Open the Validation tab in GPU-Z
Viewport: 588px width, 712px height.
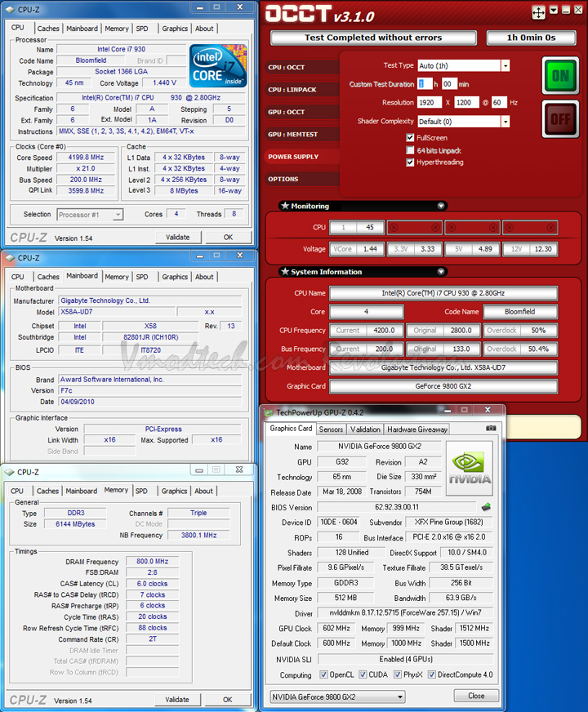click(365, 429)
